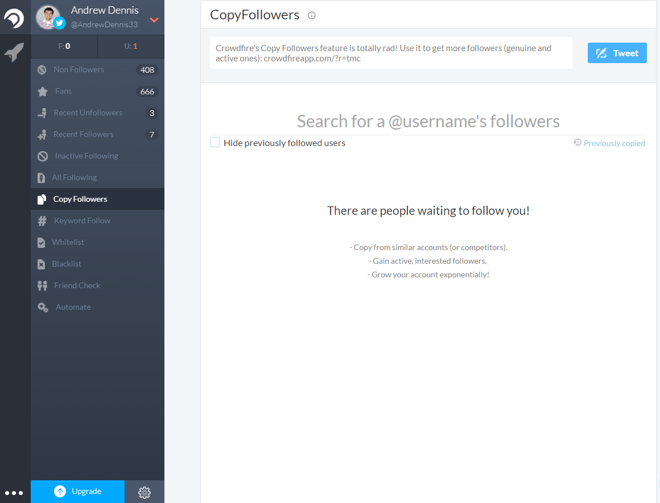Click the Automate gears icon
The height and width of the screenshot is (503, 660).
tap(43, 307)
